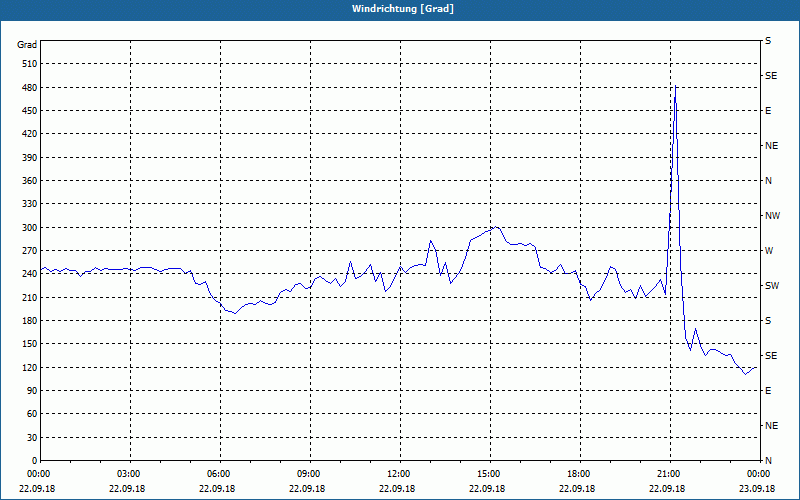
Task: Click the NE compass label at 390 level
Action: pos(771,146)
